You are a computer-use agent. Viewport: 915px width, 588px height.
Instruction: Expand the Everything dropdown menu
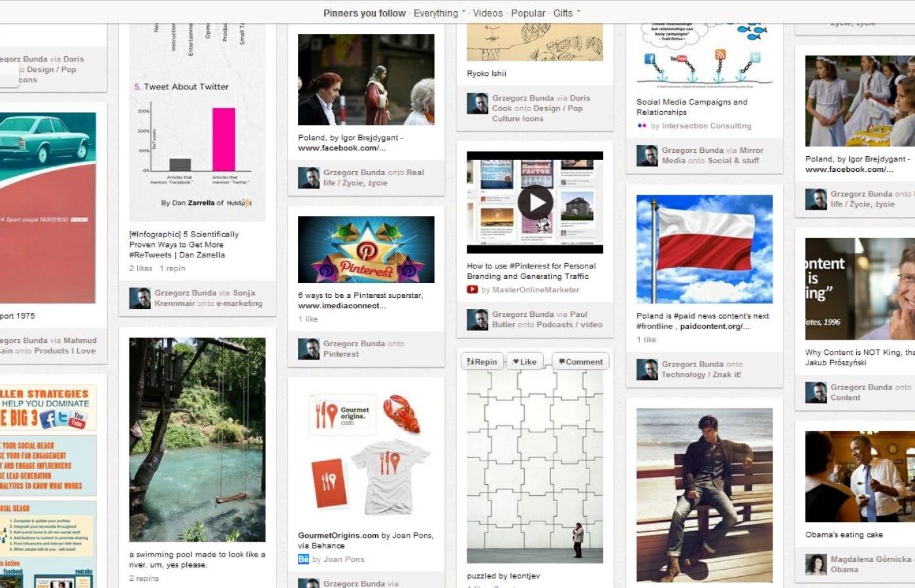tap(439, 13)
